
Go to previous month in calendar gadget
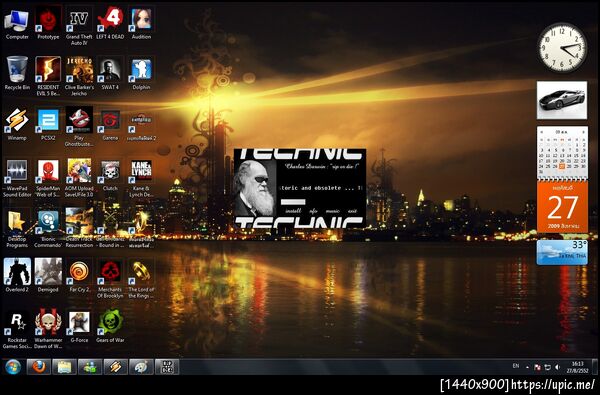click(x=541, y=132)
